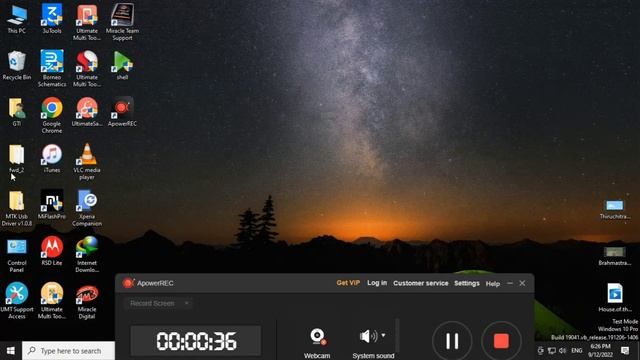The image size is (640, 360).
Task: Open the shell desktop shortcut
Action: [x=122, y=65]
